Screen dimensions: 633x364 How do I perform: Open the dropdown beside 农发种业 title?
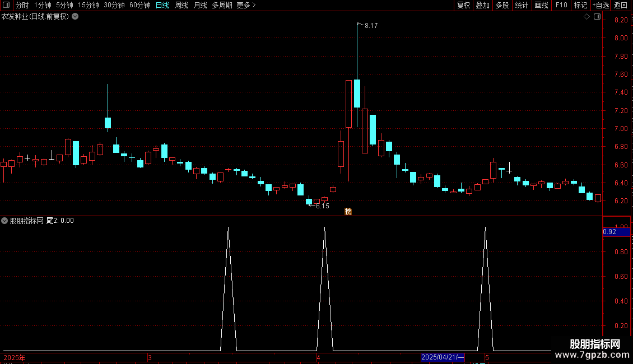click(x=75, y=17)
